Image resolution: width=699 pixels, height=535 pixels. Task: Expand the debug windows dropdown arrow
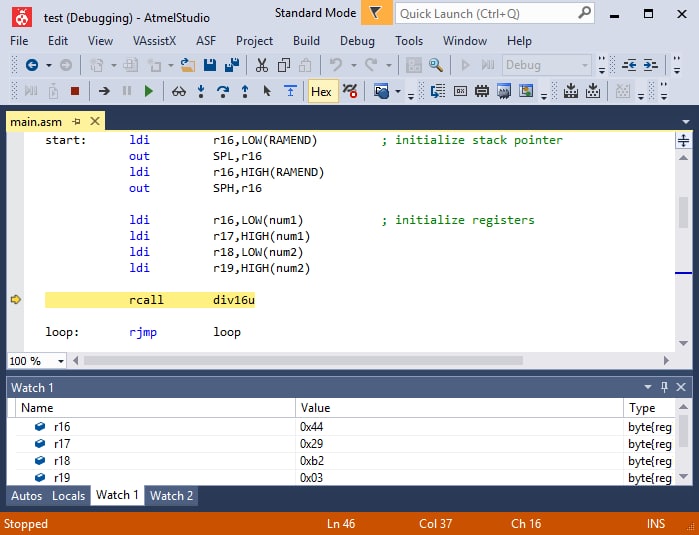coord(398,92)
